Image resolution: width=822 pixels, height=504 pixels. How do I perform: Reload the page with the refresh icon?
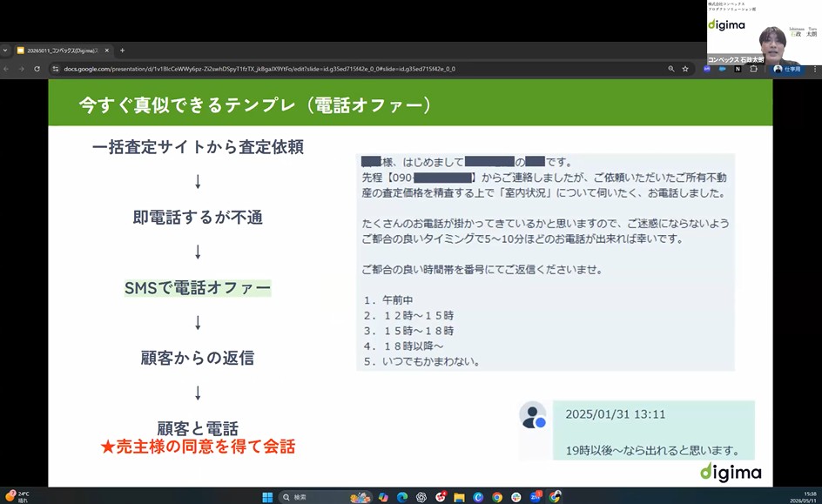click(37, 69)
